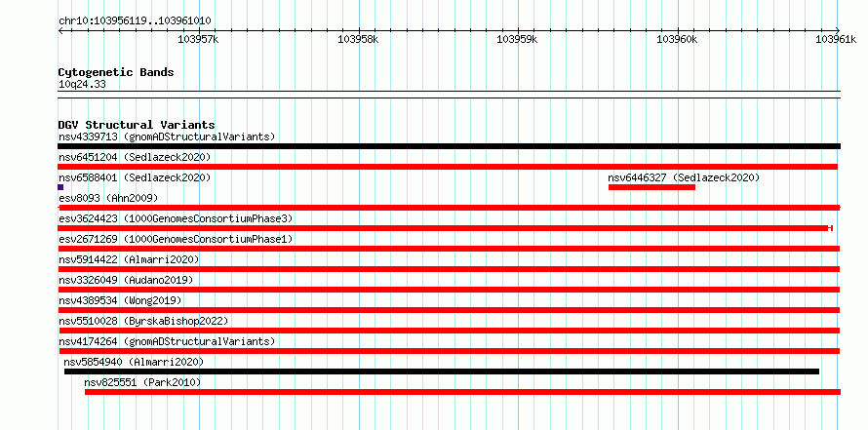Image resolution: width=868 pixels, height=430 pixels.
Task: Click the red bar under nsv4174264
Action: tap(449, 351)
